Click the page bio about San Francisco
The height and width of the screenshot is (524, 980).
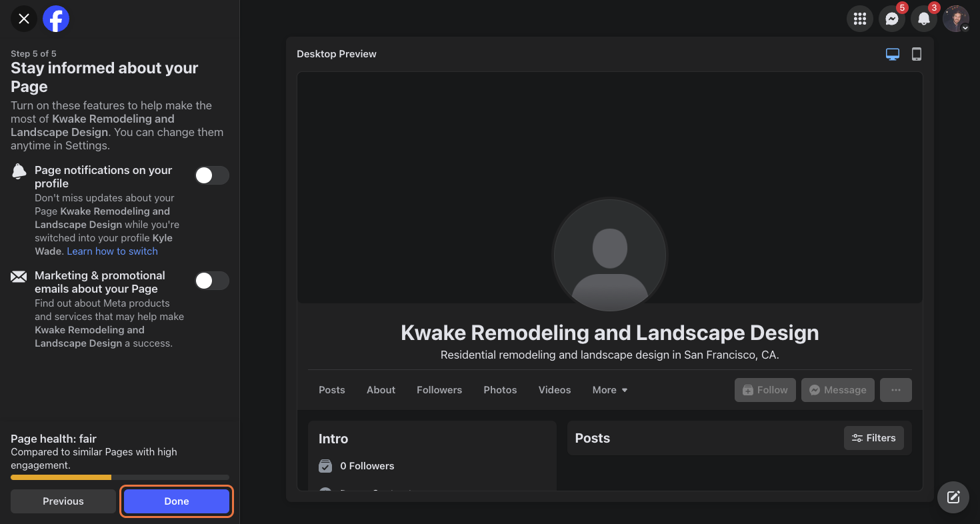(610, 355)
